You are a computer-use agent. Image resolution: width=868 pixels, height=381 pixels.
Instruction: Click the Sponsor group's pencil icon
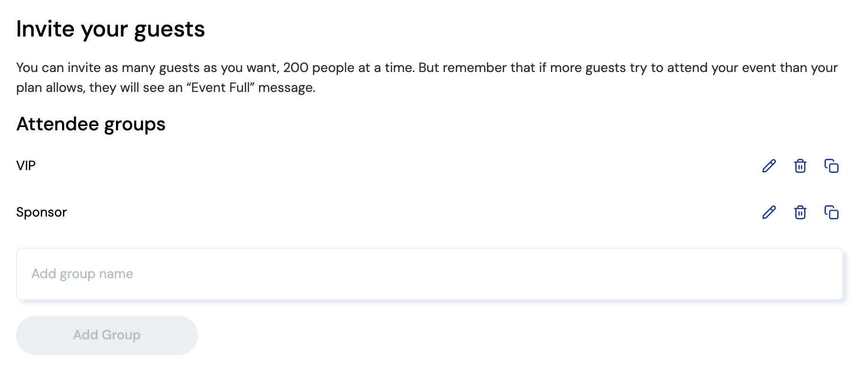[x=769, y=212]
